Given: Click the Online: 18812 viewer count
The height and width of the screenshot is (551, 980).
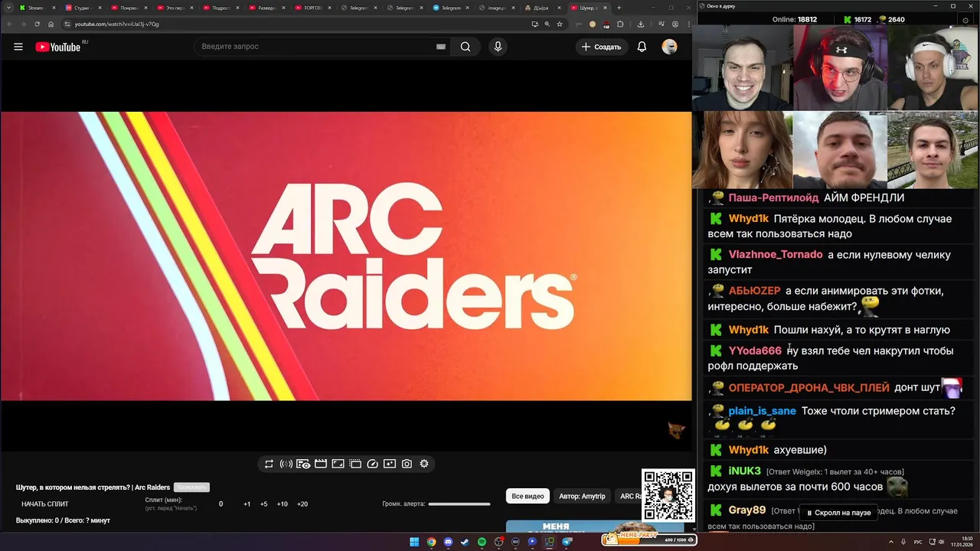Looking at the screenshot, I should [795, 19].
